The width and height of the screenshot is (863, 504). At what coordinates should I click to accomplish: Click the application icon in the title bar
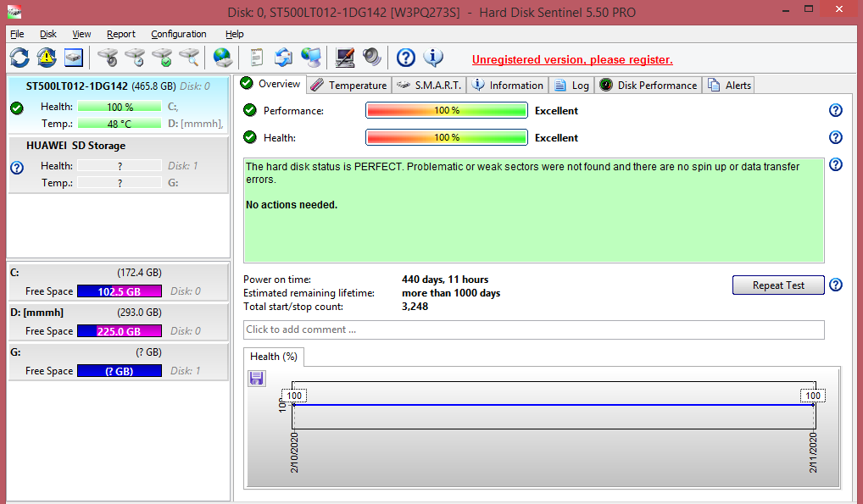[15, 11]
